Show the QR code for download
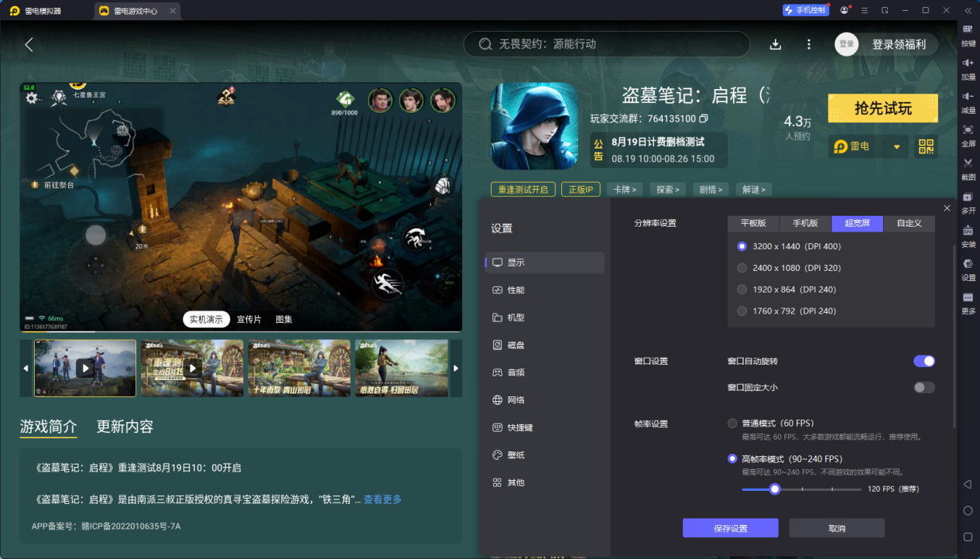 point(926,146)
